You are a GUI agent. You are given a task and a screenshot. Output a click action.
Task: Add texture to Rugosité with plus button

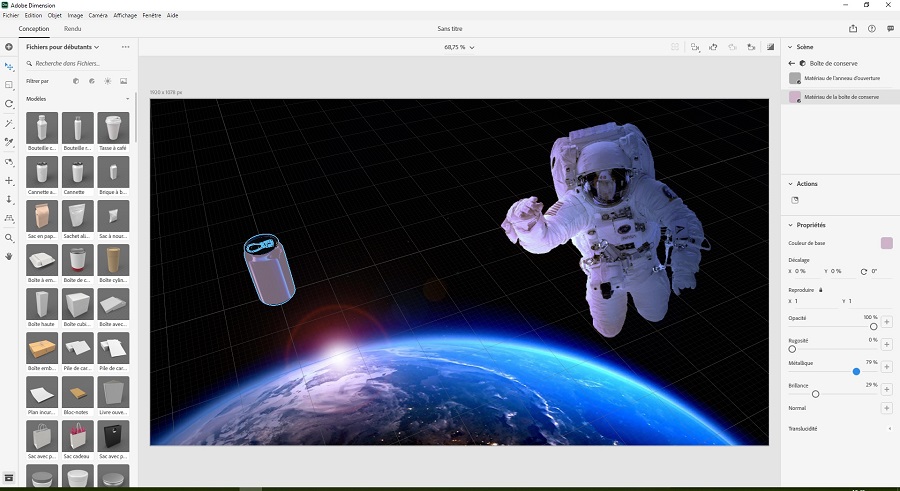887,345
